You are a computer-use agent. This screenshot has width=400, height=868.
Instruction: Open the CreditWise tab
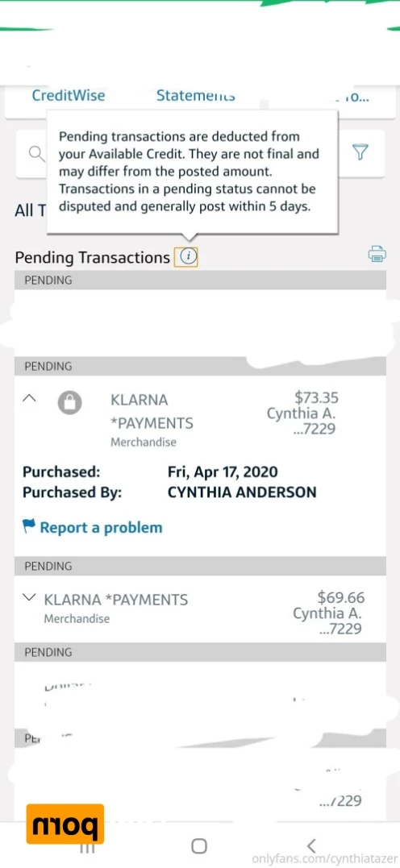68,95
